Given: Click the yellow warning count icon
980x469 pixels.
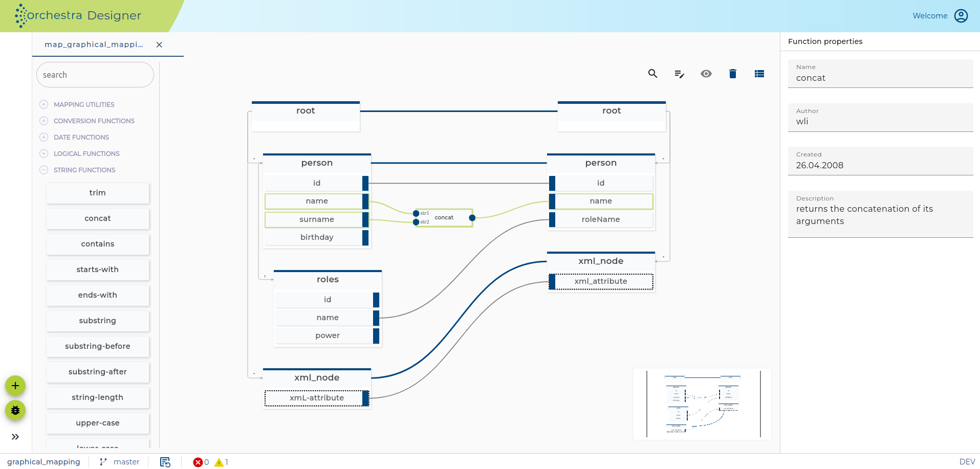Looking at the screenshot, I should [x=219, y=462].
